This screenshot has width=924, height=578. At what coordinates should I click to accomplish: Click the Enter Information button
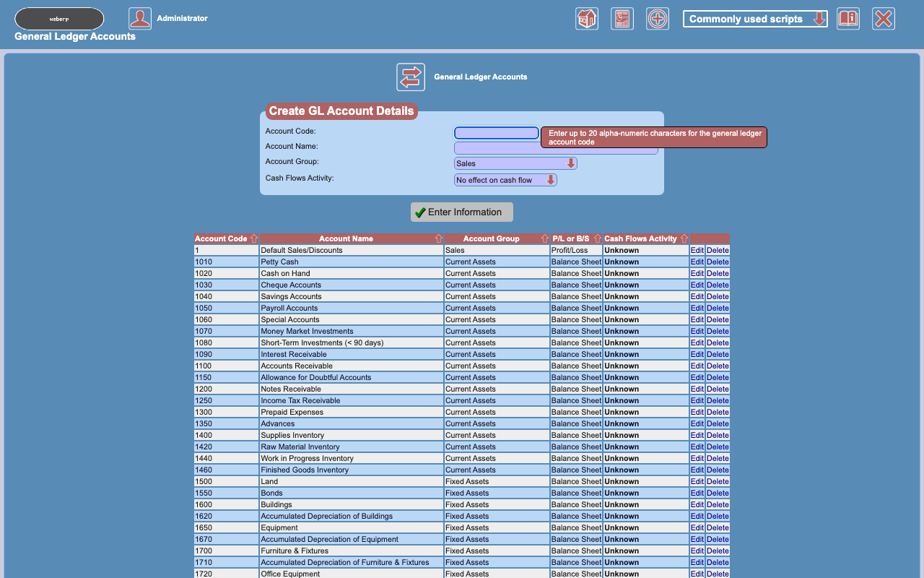462,212
